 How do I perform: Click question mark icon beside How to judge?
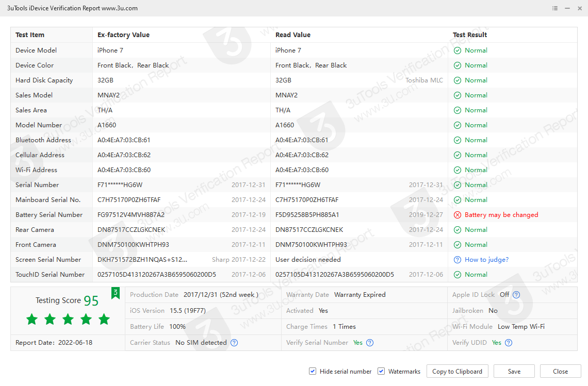[457, 260]
